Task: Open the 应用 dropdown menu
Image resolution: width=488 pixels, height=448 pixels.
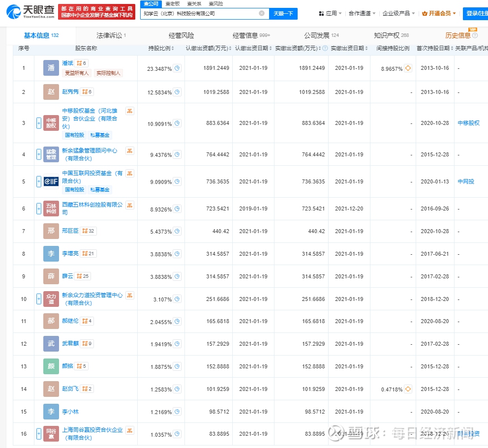Action: pyautogui.click(x=330, y=13)
